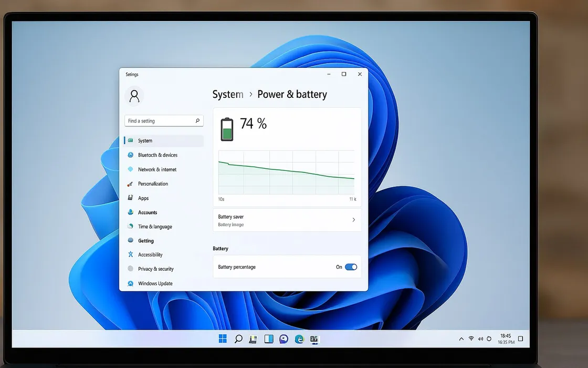This screenshot has width=588, height=368.
Task: Toggle off Battery percentage
Action: (351, 267)
